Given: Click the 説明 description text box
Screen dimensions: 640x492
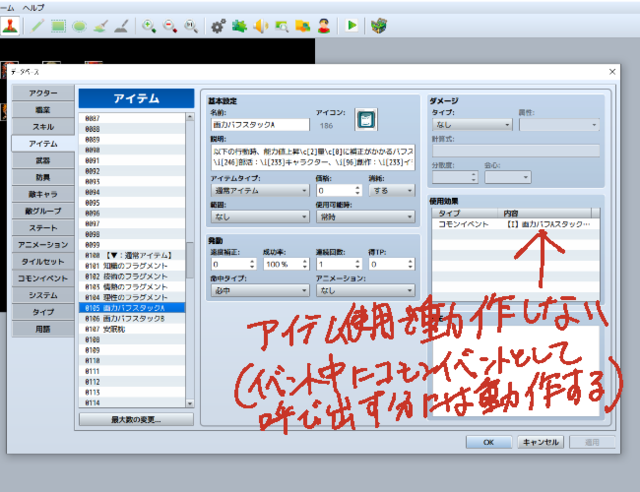Looking at the screenshot, I should click(x=313, y=157).
